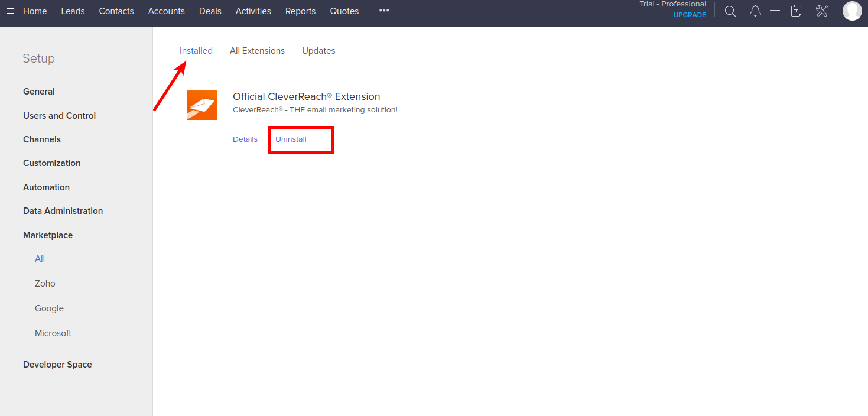
Task: Open the Deals module
Action: (x=210, y=11)
